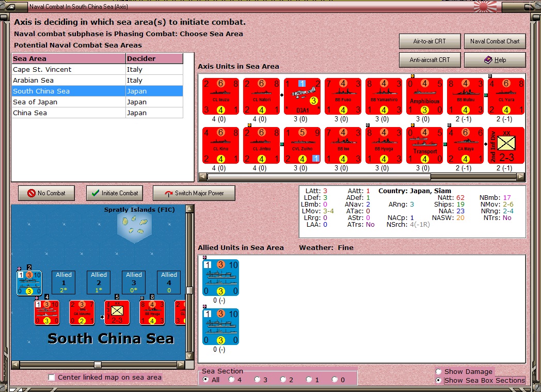Select the CL Jintsu cruiser counter
The height and width of the screenshot is (392, 541).
click(x=262, y=145)
